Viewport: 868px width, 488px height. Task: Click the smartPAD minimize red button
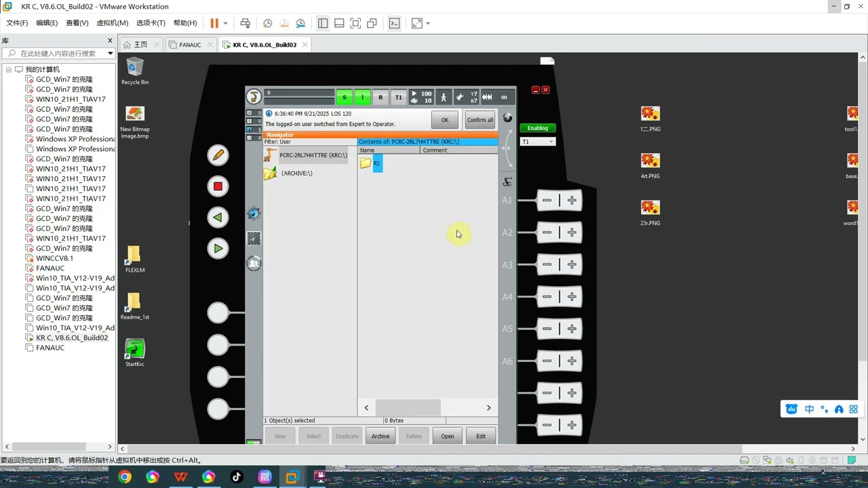pyautogui.click(x=536, y=90)
